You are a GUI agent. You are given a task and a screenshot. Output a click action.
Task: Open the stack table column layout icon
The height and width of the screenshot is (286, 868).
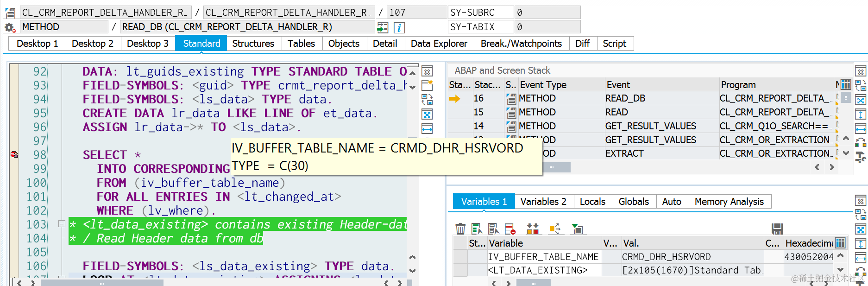846,84
